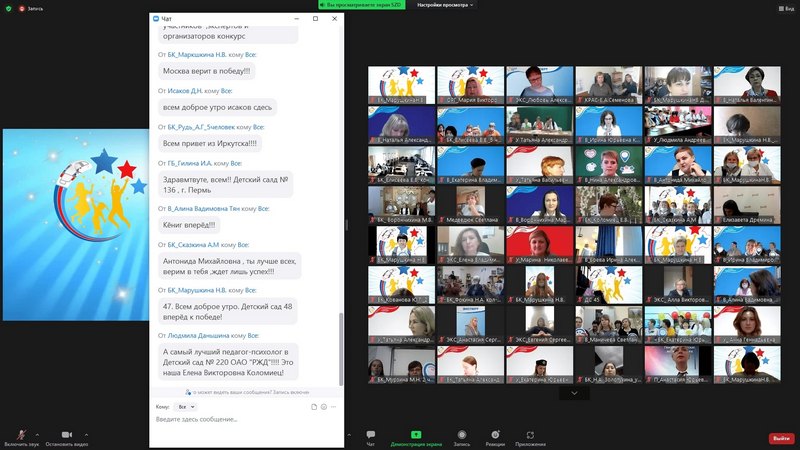
Task: Click sender name Людмила Даньшина
Action: point(198,336)
